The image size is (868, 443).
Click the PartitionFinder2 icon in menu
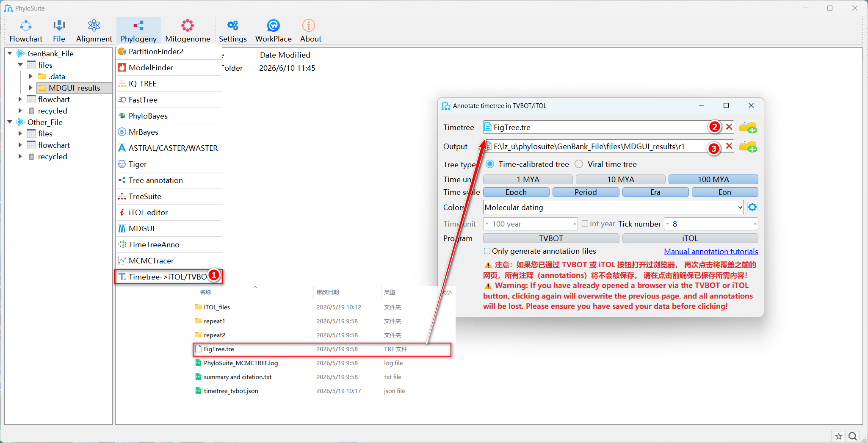pos(122,52)
